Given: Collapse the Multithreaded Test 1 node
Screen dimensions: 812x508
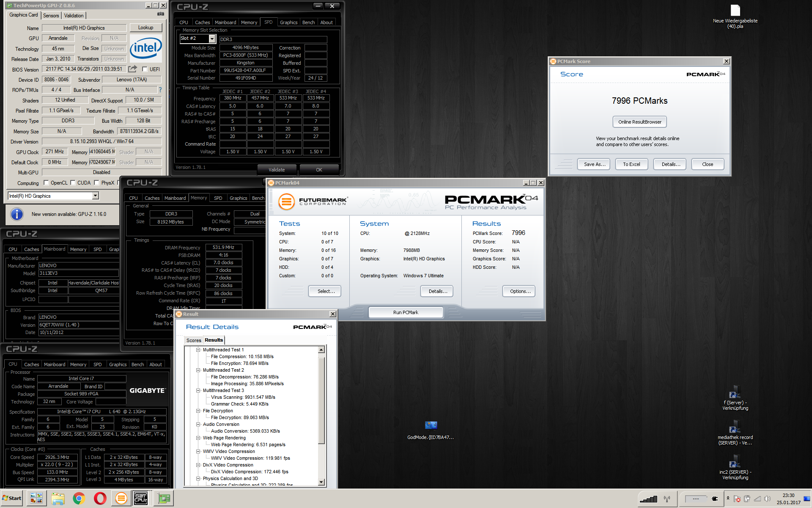Looking at the screenshot, I should [198, 350].
